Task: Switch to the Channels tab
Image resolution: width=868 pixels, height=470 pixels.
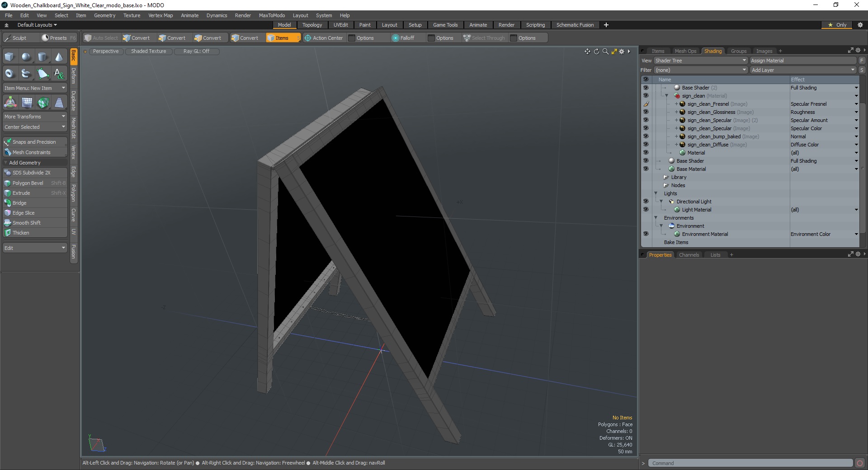Action: (x=689, y=255)
